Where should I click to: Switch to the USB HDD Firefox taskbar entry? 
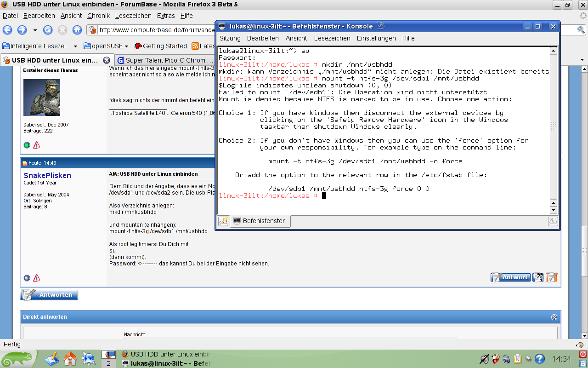pyautogui.click(x=165, y=354)
